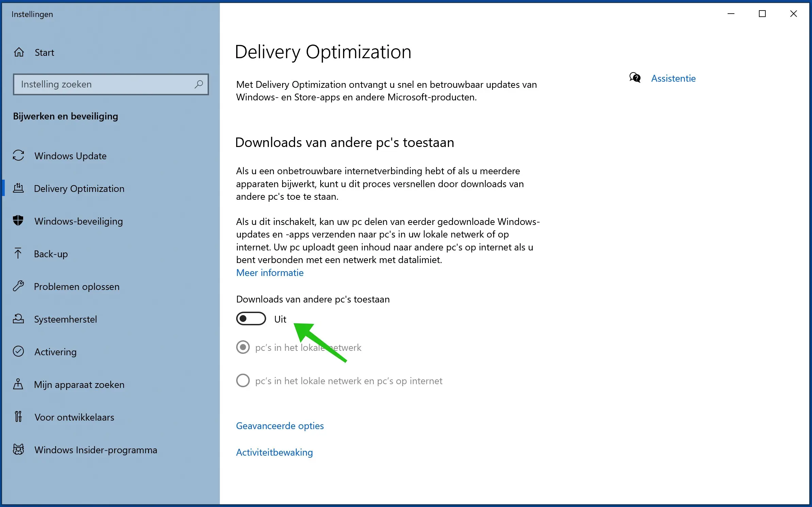
Task: Open Windows Update settings page
Action: click(x=110, y=156)
